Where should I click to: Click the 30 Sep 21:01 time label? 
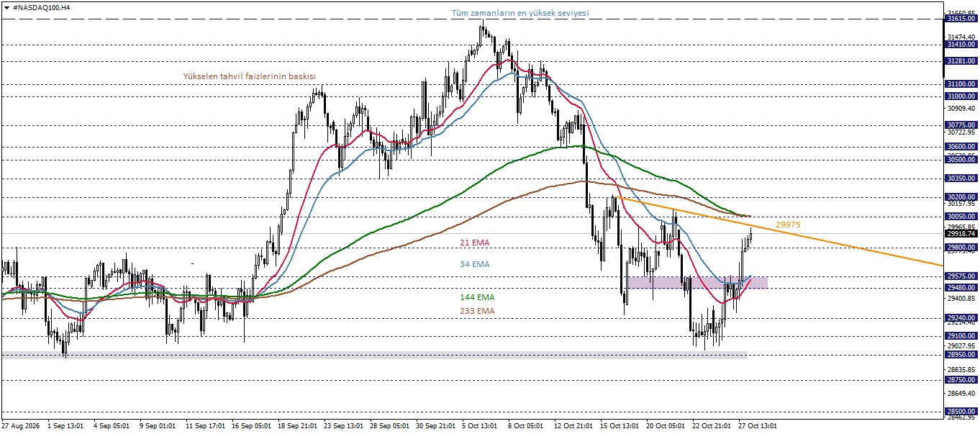pos(435,426)
